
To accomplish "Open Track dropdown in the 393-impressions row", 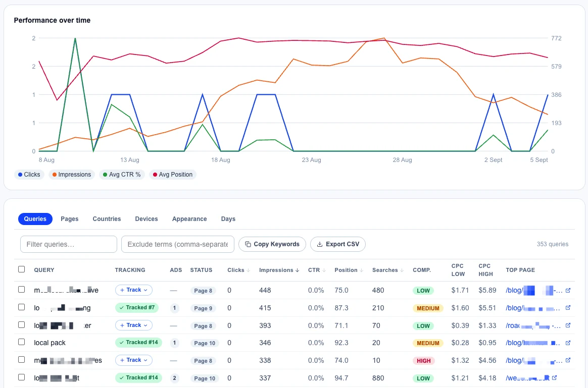I will tap(134, 325).
